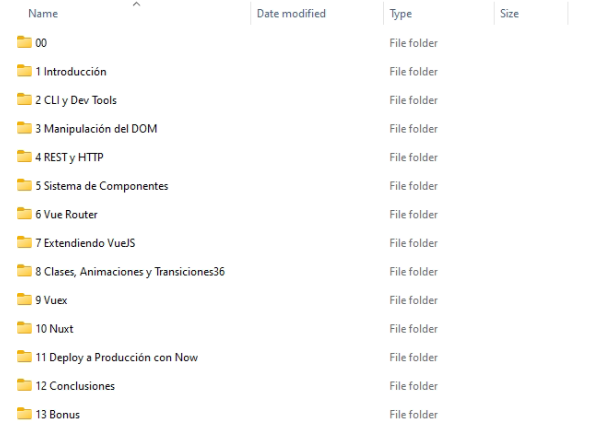607x433 pixels.
Task: Toggle the sort arrow above Name
Action: tap(136, 4)
